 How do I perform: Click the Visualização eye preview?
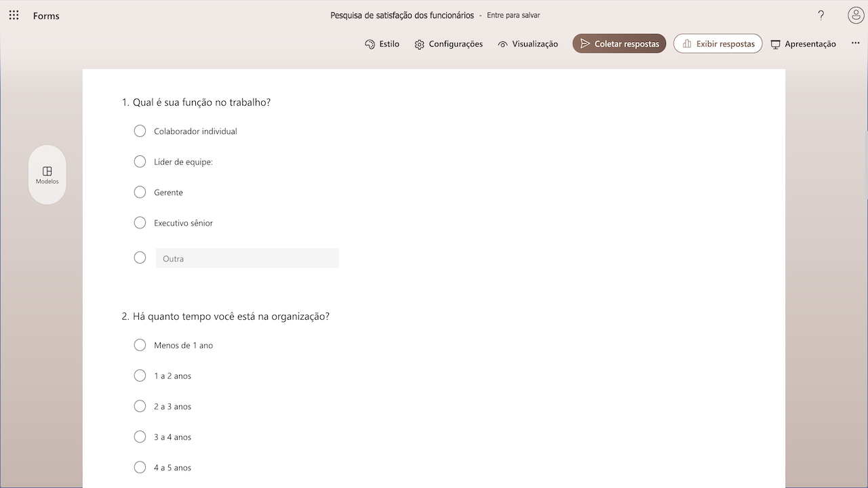pos(528,44)
